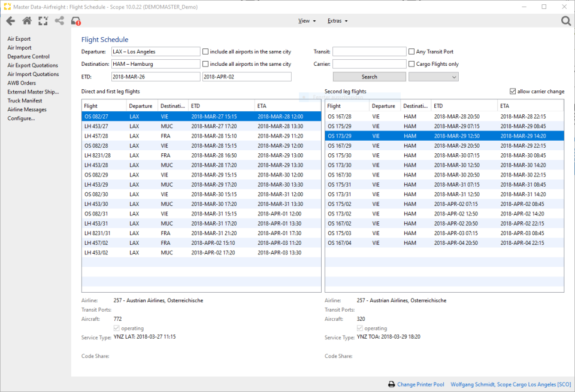Click the Search button
575x392 pixels.
(369, 76)
